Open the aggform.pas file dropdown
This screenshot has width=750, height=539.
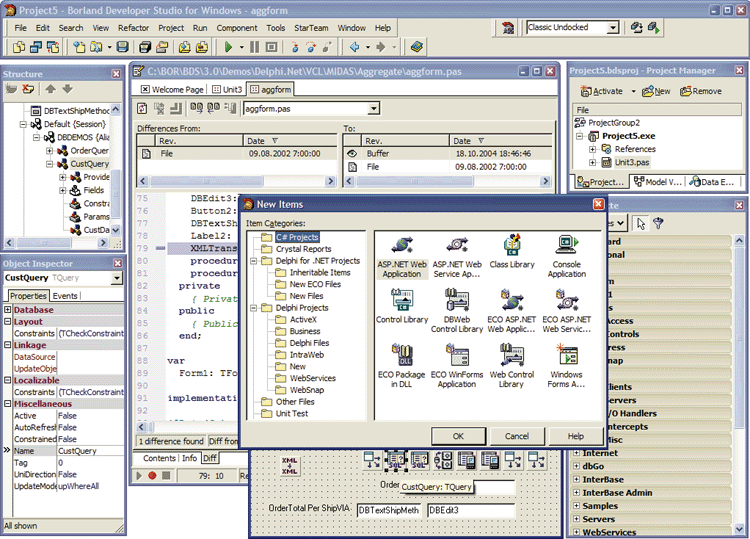coord(374,109)
